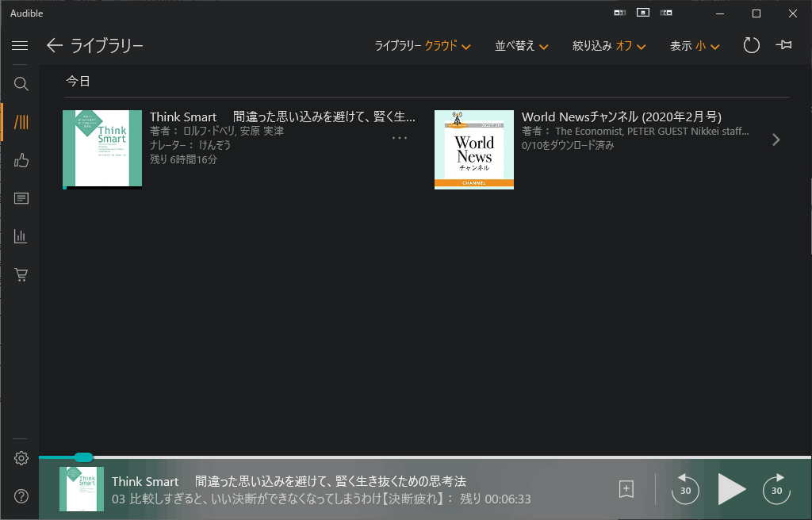Open listening stats bar chart icon
812x520 pixels.
21,237
